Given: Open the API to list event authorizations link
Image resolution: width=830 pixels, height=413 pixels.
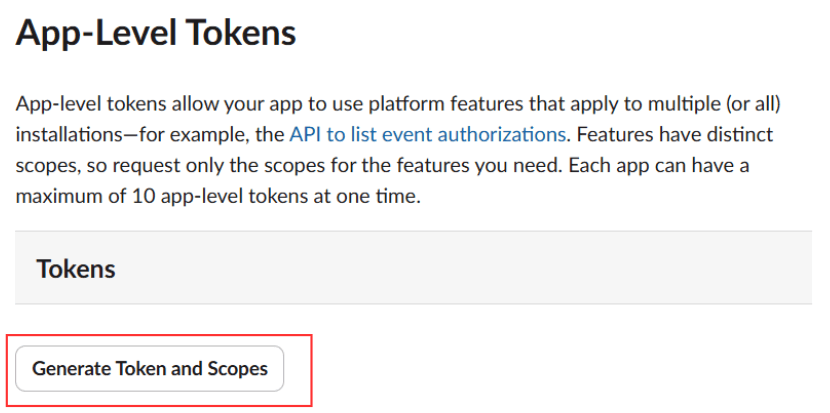Looking at the screenshot, I should 427,133.
